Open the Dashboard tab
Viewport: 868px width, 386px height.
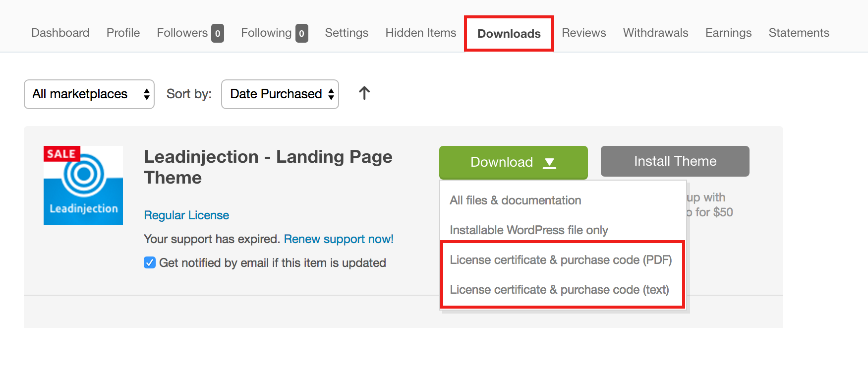click(x=60, y=33)
